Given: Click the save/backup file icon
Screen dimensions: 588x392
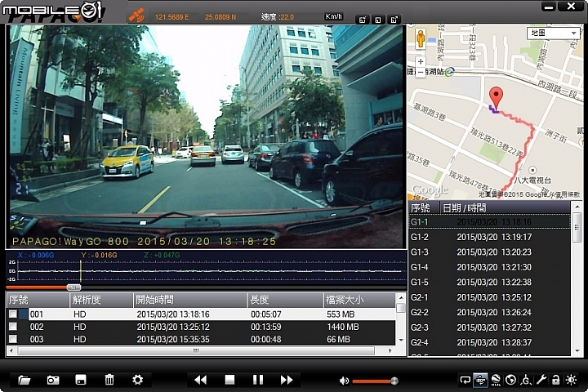Looking at the screenshot, I should click(x=81, y=380).
